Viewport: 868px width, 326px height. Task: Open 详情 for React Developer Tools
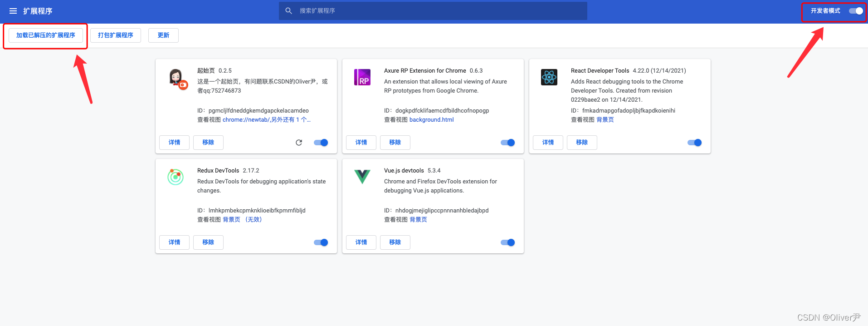pyautogui.click(x=548, y=143)
